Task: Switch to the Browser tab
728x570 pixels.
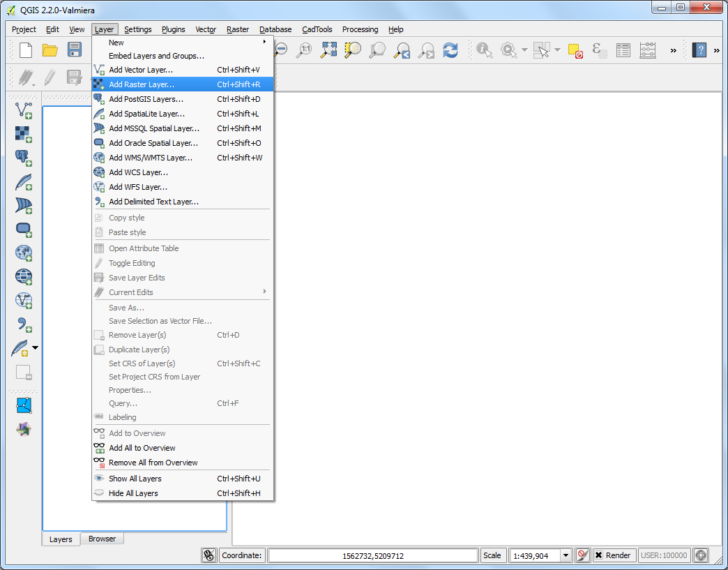Action: pyautogui.click(x=102, y=539)
